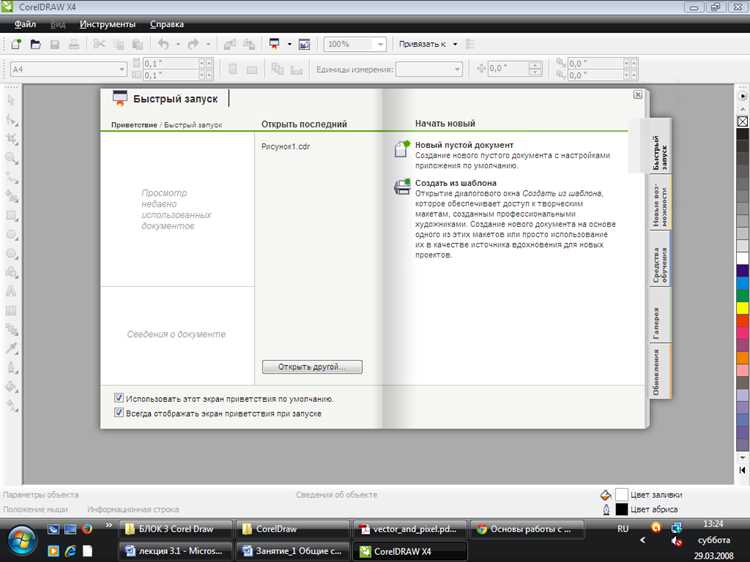Image resolution: width=750 pixels, height=562 pixels.
Task: Click the Welcome screen toolbar icon
Action: (x=304, y=44)
